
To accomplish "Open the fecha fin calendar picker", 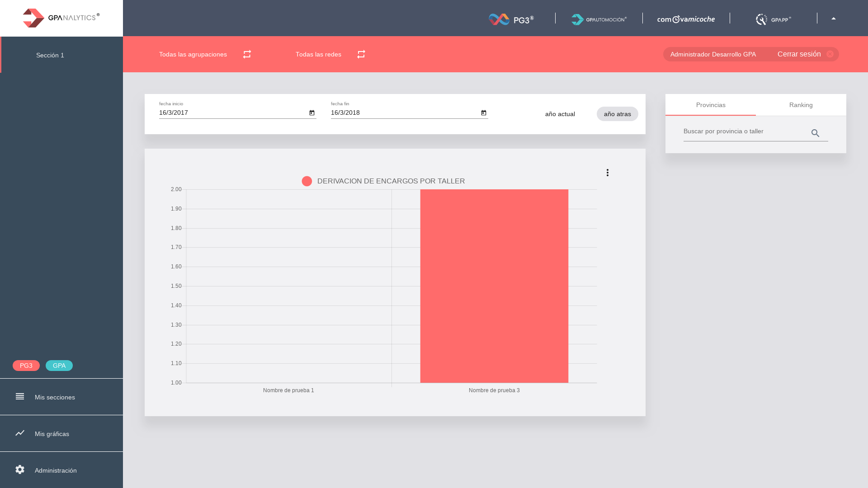I will tap(484, 113).
